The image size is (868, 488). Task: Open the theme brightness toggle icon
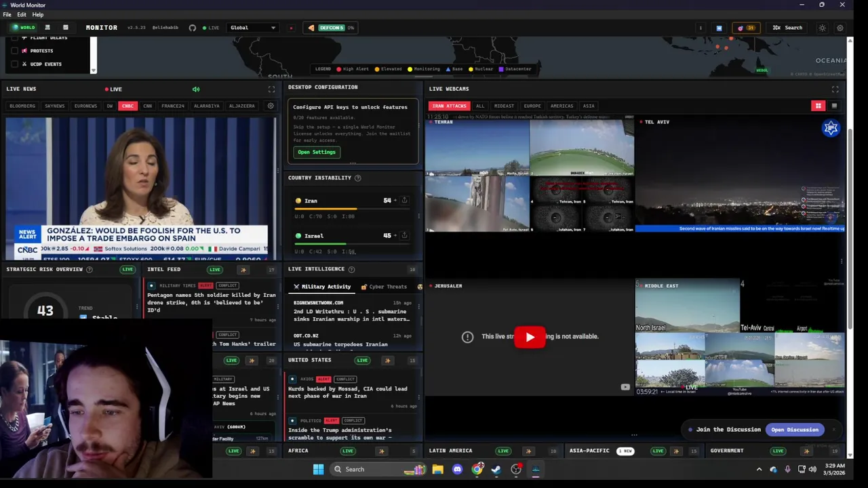(823, 28)
